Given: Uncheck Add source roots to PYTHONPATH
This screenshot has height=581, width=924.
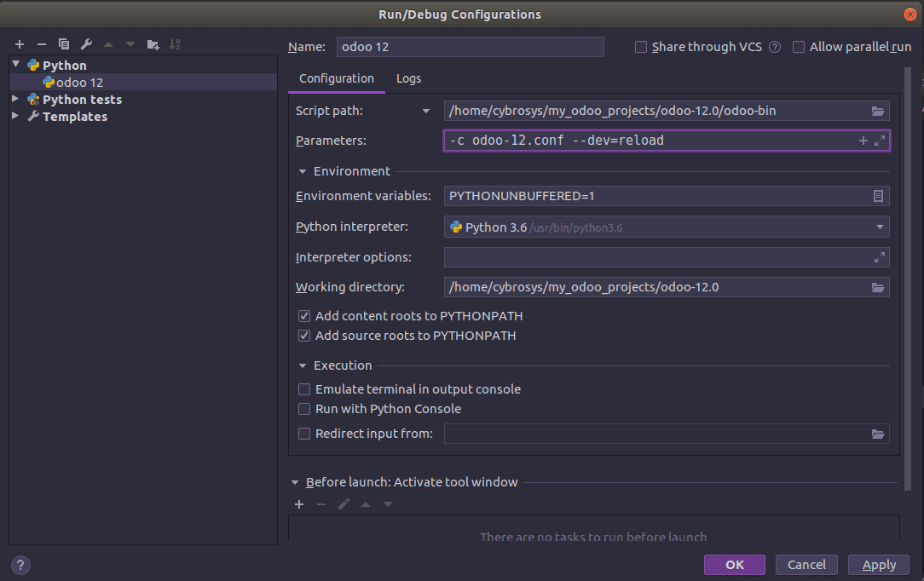Looking at the screenshot, I should pos(304,336).
